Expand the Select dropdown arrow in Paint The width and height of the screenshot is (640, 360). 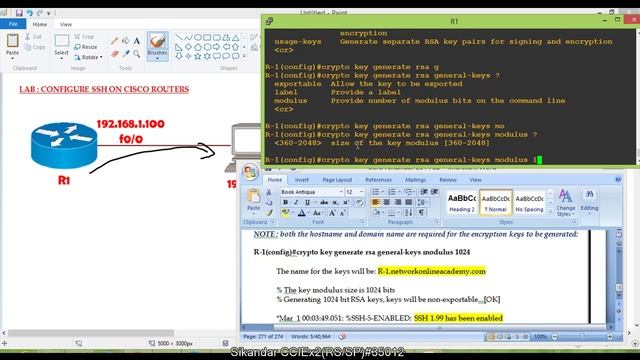pos(62,58)
